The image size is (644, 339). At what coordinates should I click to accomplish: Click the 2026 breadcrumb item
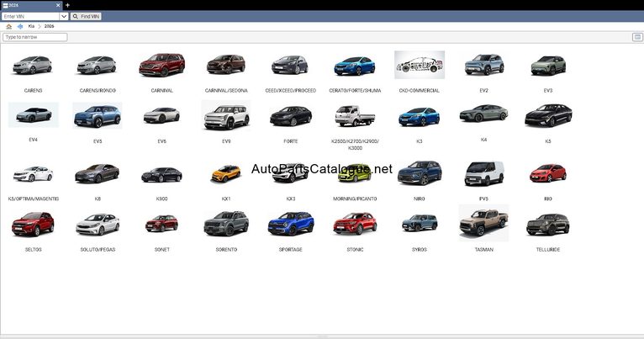50,26
